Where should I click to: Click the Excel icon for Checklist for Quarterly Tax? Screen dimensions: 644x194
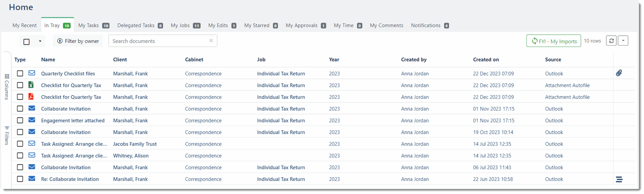point(31,85)
